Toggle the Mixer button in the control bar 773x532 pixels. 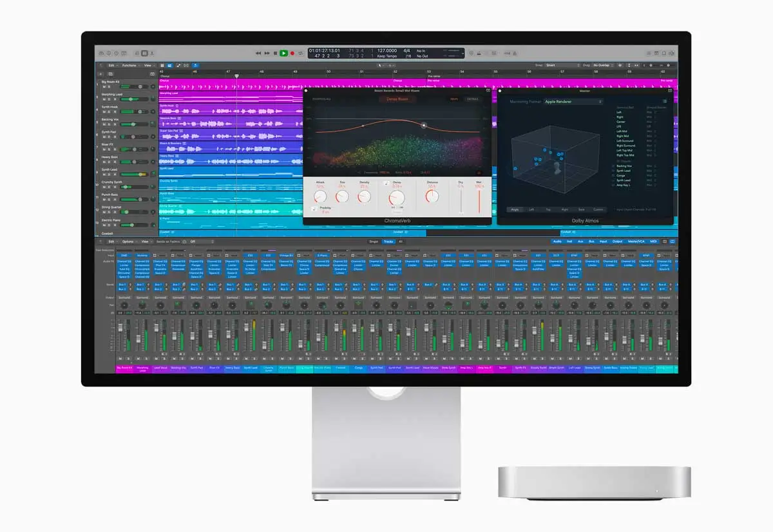tap(144, 53)
